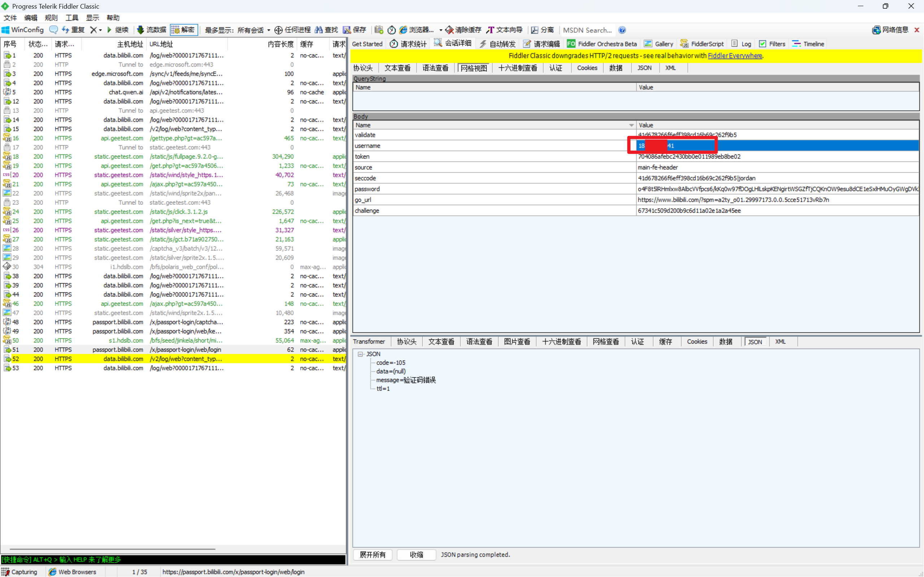Collapse the JSON root tree node
Viewport: 924px width, 577px height.
tap(360, 354)
